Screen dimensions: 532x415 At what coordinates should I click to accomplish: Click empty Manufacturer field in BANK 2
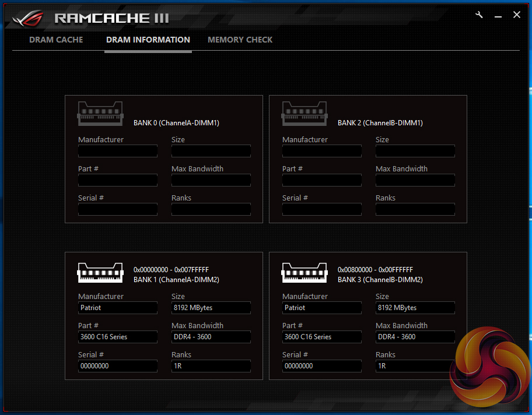322,151
